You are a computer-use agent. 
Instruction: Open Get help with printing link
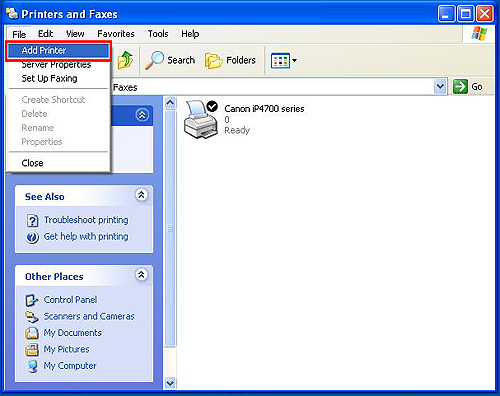pos(86,236)
